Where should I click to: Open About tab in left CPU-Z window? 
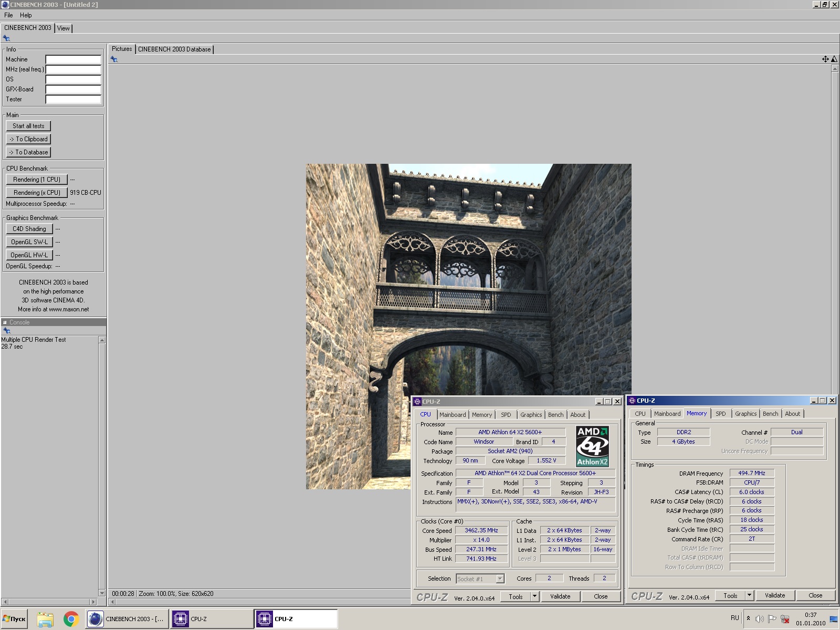(578, 415)
